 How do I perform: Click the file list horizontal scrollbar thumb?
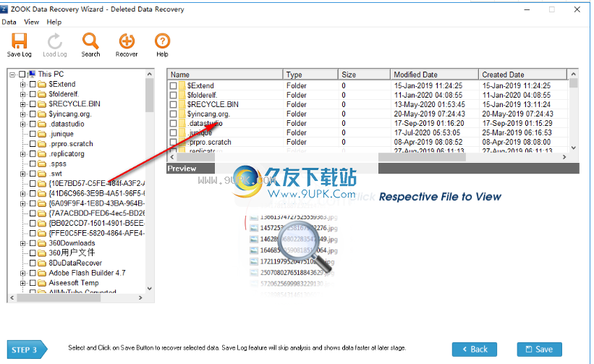pos(422,157)
